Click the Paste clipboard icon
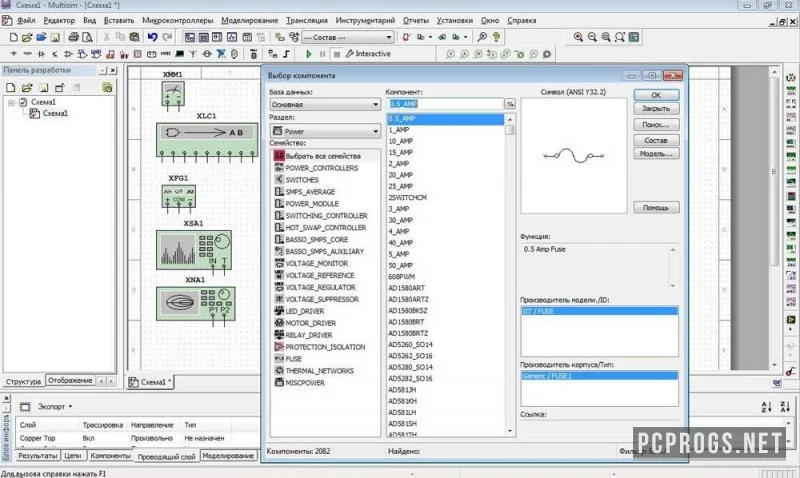 [x=134, y=37]
